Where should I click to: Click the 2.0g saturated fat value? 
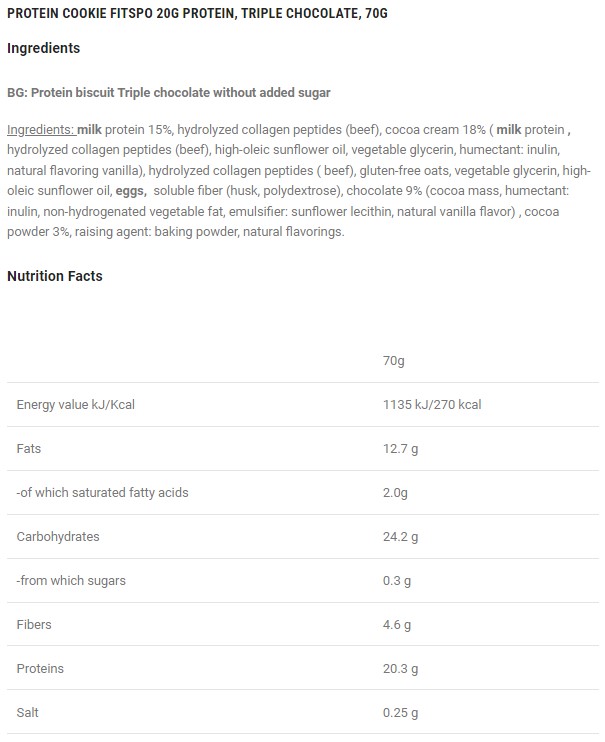(397, 492)
